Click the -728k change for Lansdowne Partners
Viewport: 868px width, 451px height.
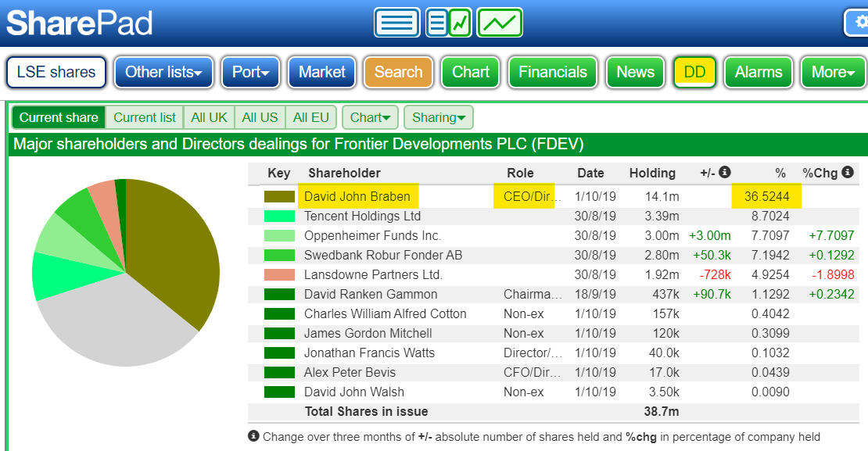click(x=715, y=274)
